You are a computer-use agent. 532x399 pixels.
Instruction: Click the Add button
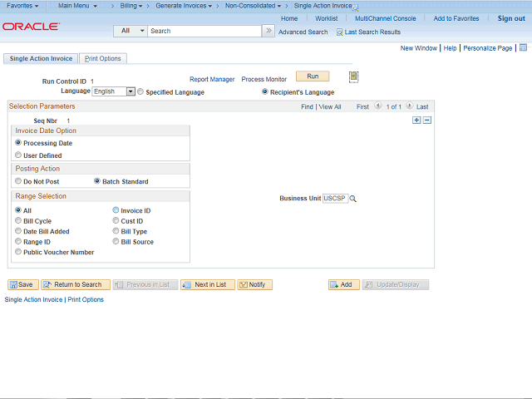pos(344,284)
